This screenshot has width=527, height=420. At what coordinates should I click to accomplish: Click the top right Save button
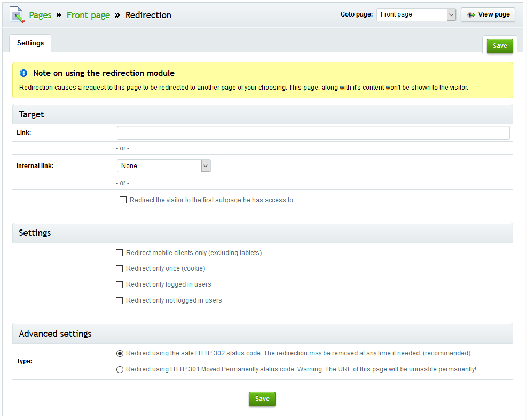[x=500, y=46]
